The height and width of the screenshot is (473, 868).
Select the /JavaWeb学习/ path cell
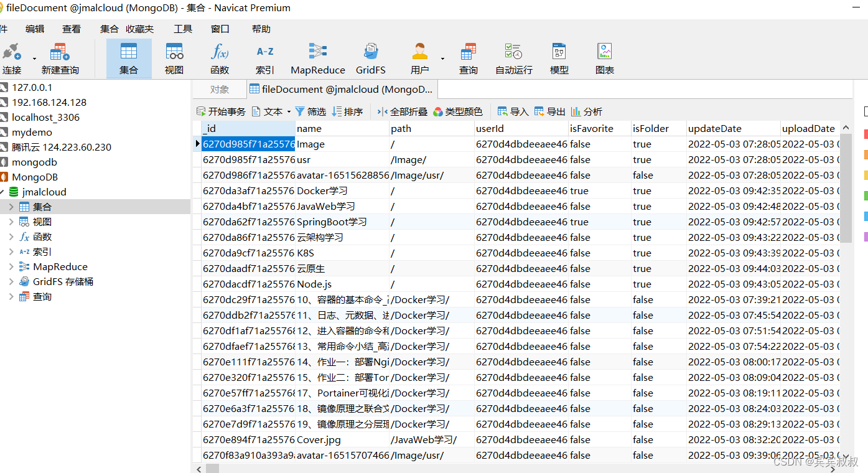click(x=432, y=439)
